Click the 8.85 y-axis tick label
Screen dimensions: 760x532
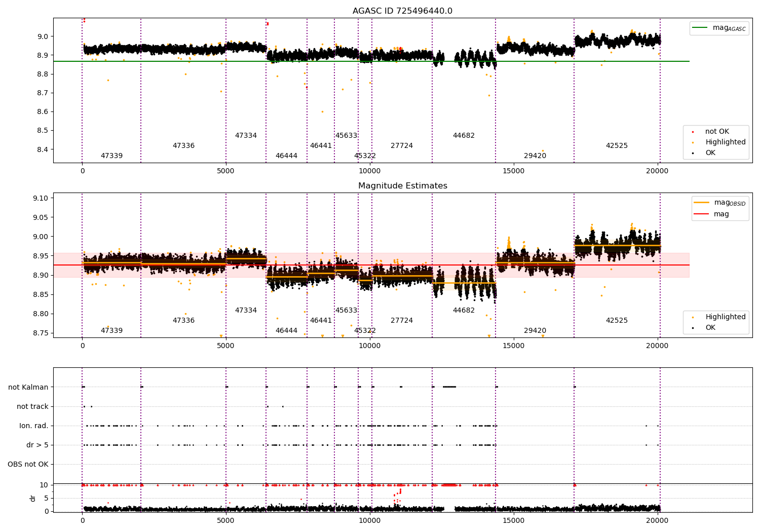[40, 294]
